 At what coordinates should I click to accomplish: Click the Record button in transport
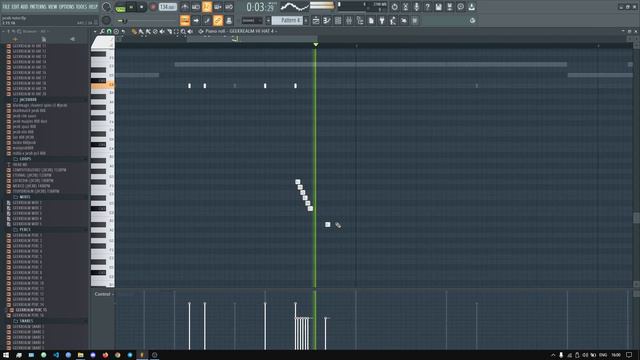[153, 7]
